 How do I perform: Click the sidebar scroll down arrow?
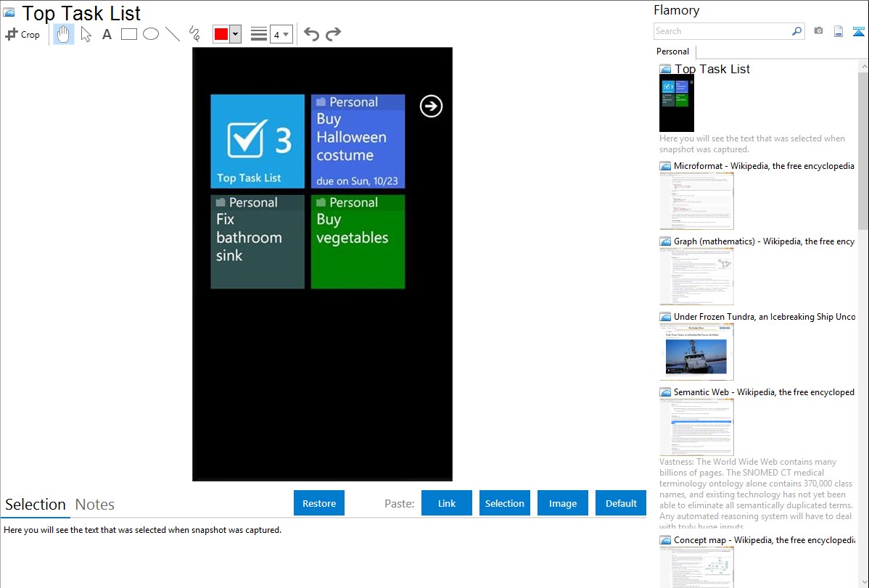(863, 582)
